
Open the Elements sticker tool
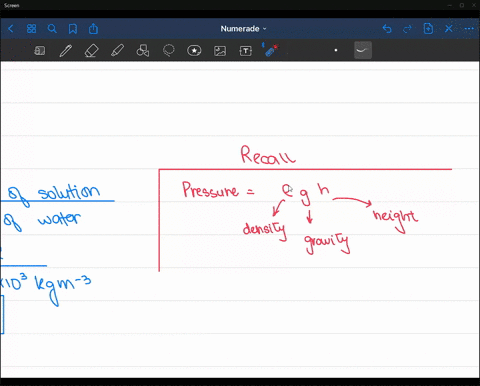click(x=194, y=51)
